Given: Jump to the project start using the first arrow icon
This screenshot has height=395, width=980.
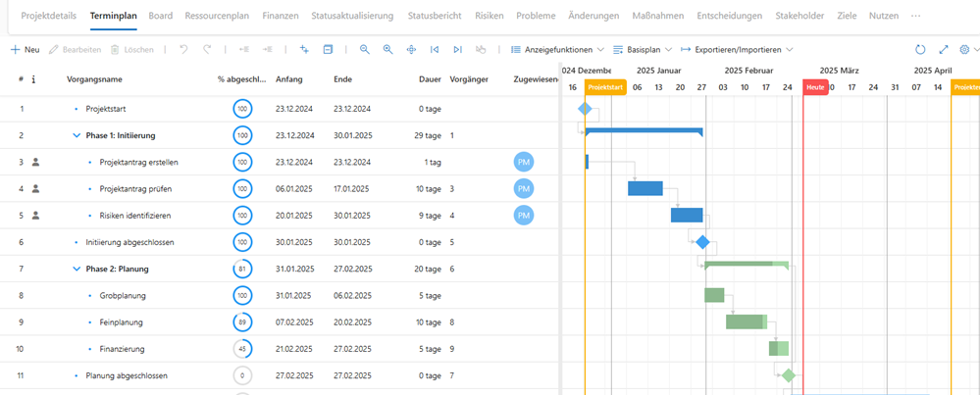Looking at the screenshot, I should point(435,49).
